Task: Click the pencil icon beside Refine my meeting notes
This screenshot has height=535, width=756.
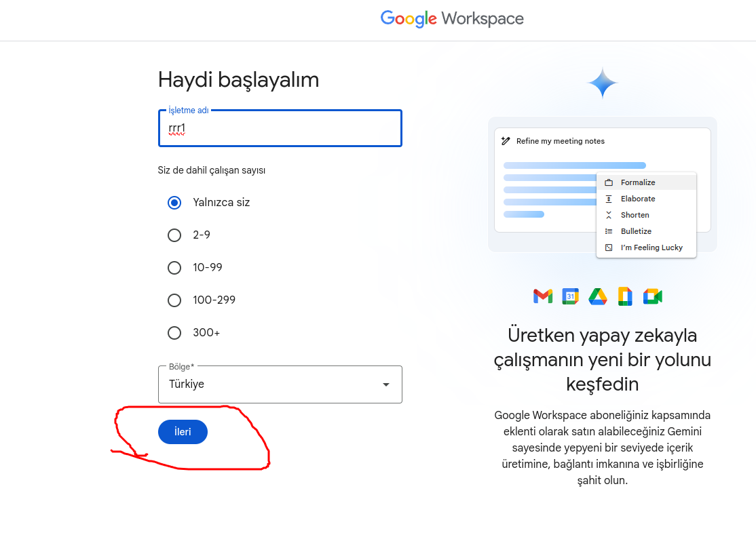Action: click(x=506, y=141)
